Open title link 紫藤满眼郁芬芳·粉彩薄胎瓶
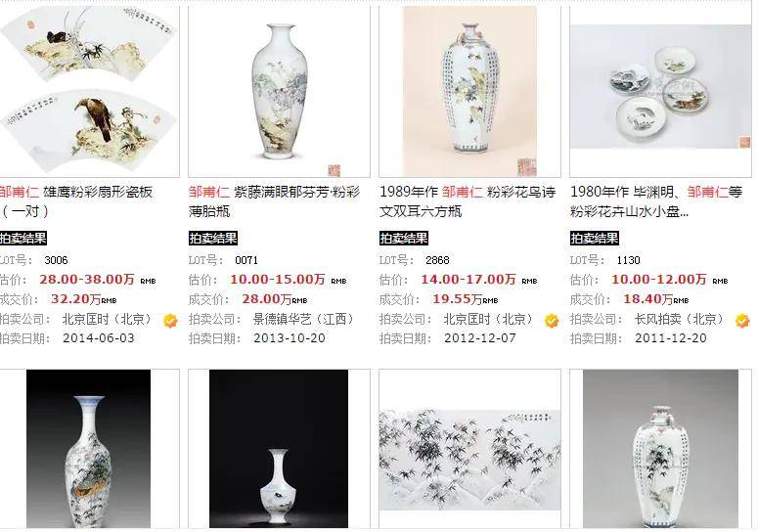 tap(274, 201)
